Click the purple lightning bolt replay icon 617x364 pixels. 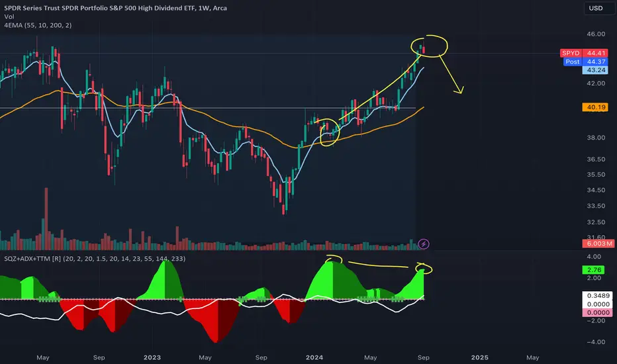(x=424, y=244)
